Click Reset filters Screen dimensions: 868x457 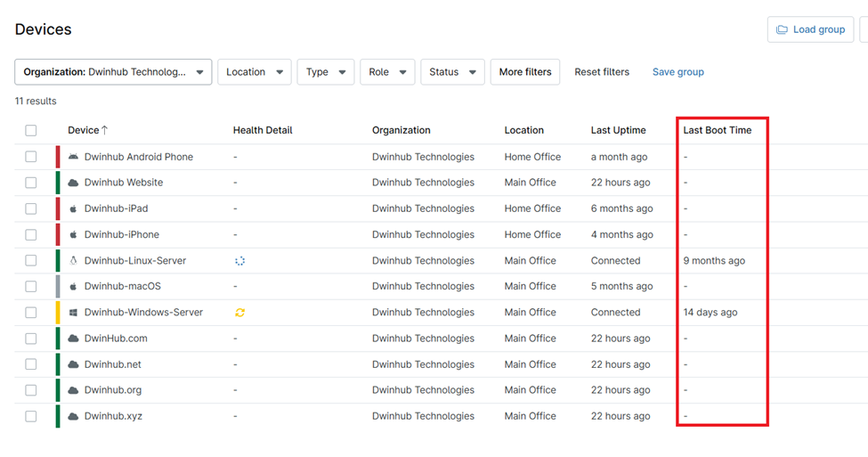click(602, 72)
